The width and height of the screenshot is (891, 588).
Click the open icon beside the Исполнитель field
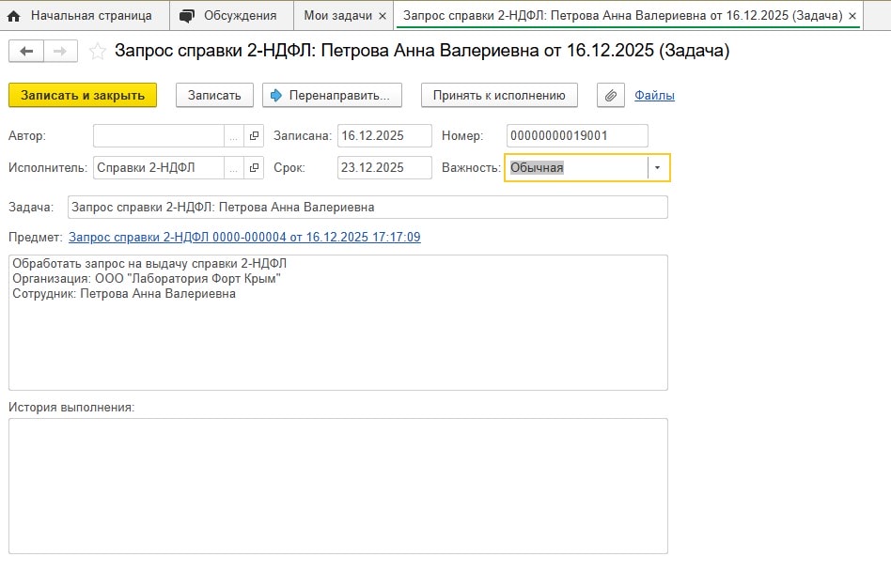pyautogui.click(x=254, y=168)
